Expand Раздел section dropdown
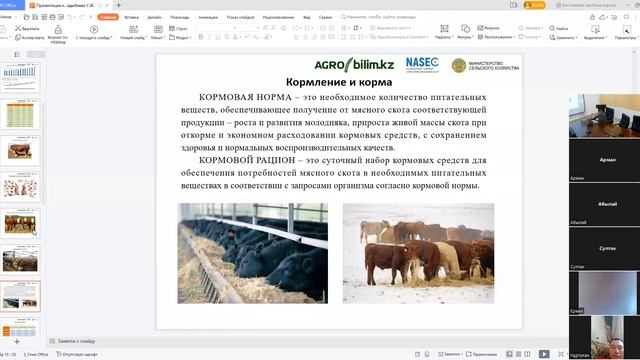 point(180,38)
